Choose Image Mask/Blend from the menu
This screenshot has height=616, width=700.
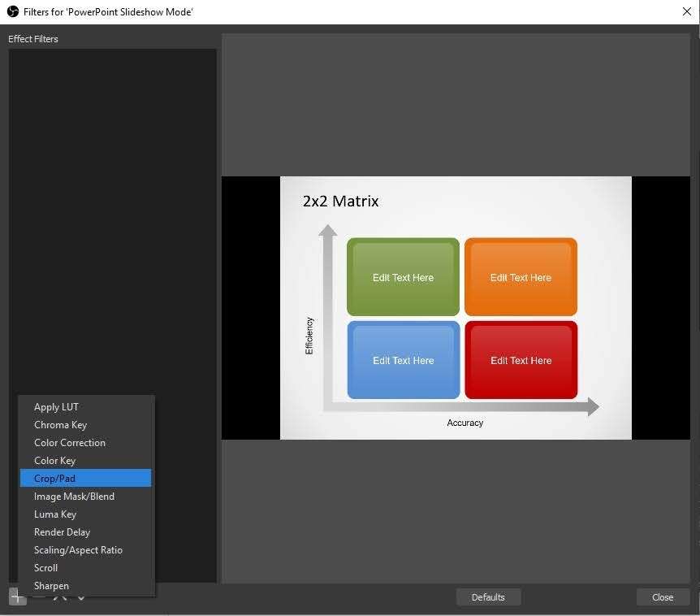tap(74, 497)
